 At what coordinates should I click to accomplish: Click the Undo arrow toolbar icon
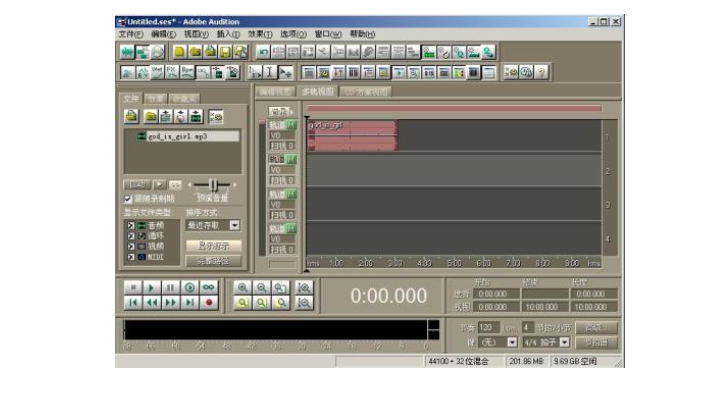263,52
